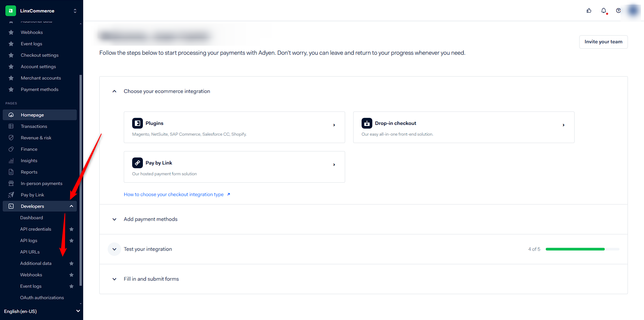644x320 pixels.
Task: Expand the Add payment methods step
Action: (114, 219)
